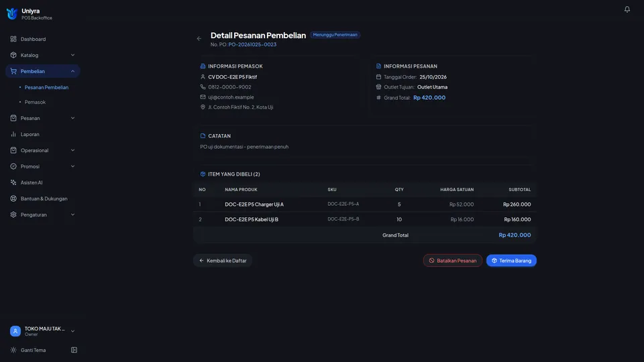
Task: Click the Promosi discount icon
Action: point(13,166)
